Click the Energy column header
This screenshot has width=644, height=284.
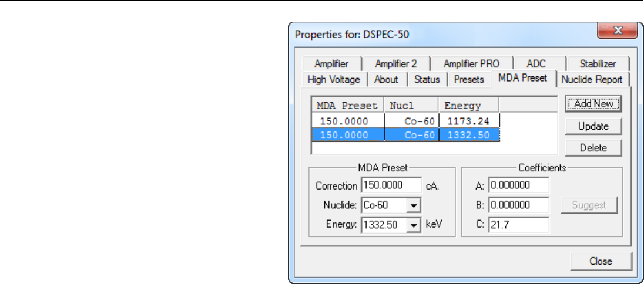click(x=469, y=106)
